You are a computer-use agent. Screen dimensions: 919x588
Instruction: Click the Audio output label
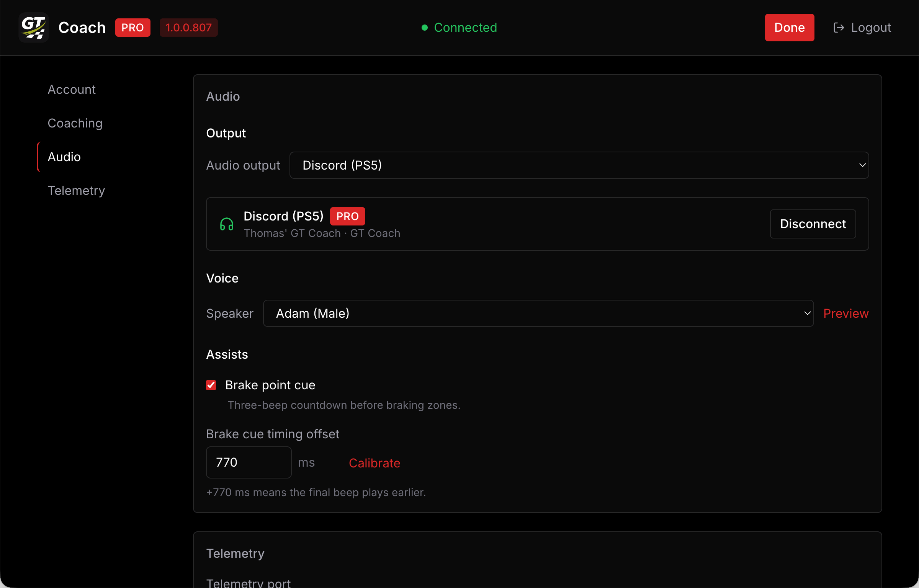[x=243, y=165]
